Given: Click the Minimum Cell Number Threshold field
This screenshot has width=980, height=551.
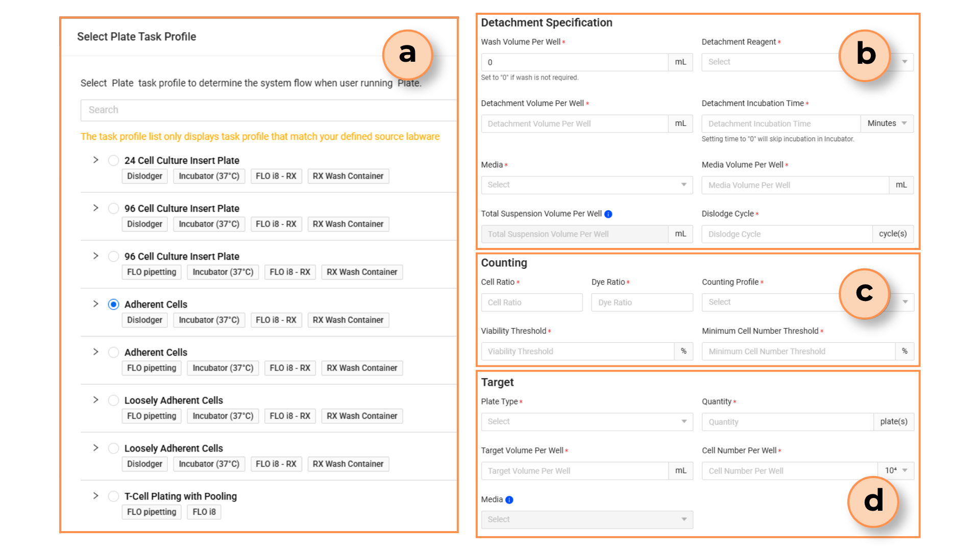Looking at the screenshot, I should click(x=799, y=352).
